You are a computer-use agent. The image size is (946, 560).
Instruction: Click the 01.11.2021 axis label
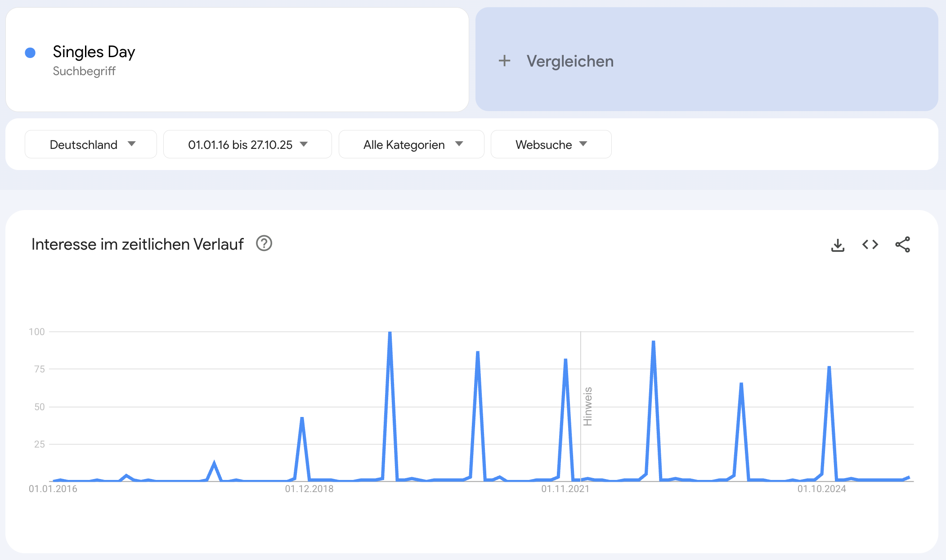tap(565, 490)
